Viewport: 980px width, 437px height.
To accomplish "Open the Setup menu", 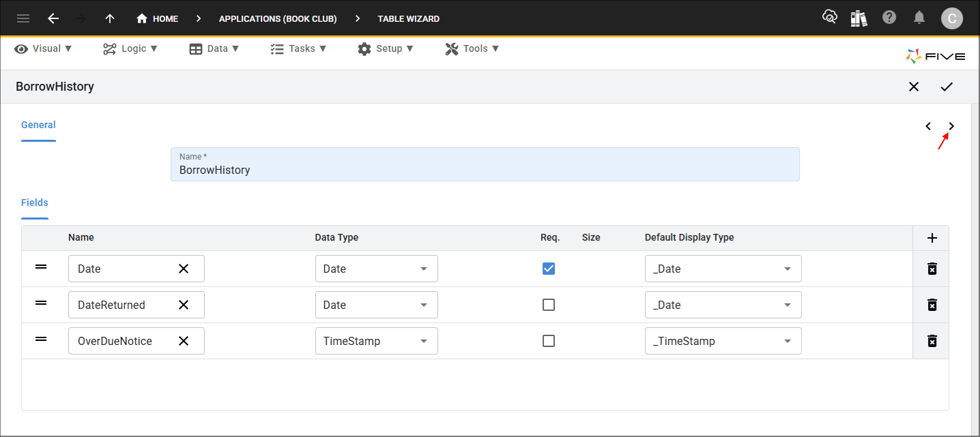I will (x=386, y=48).
